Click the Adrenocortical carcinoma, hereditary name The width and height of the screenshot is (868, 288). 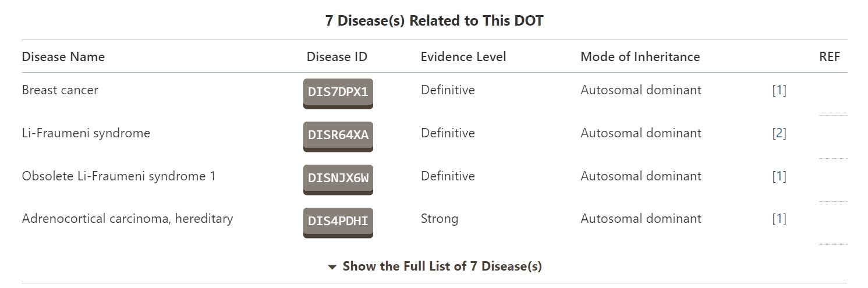coord(127,219)
